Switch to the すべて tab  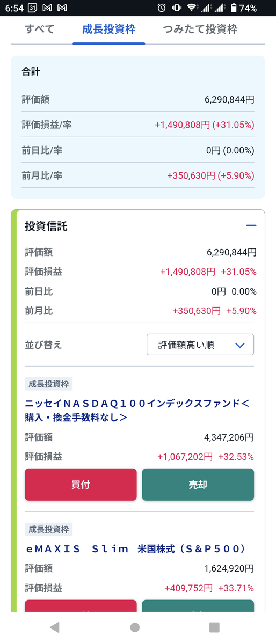(x=40, y=29)
